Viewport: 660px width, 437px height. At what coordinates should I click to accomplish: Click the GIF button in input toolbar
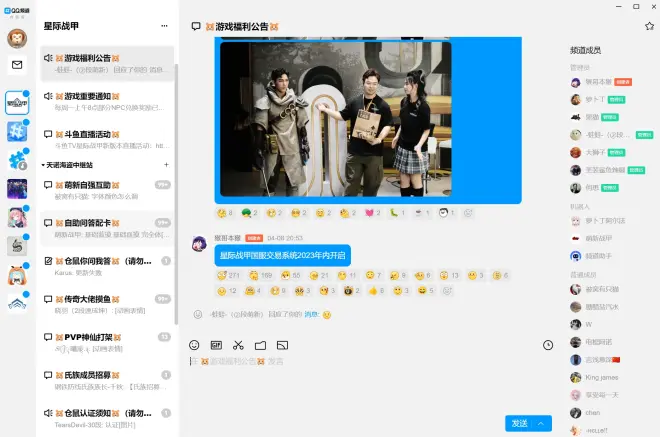click(x=216, y=345)
